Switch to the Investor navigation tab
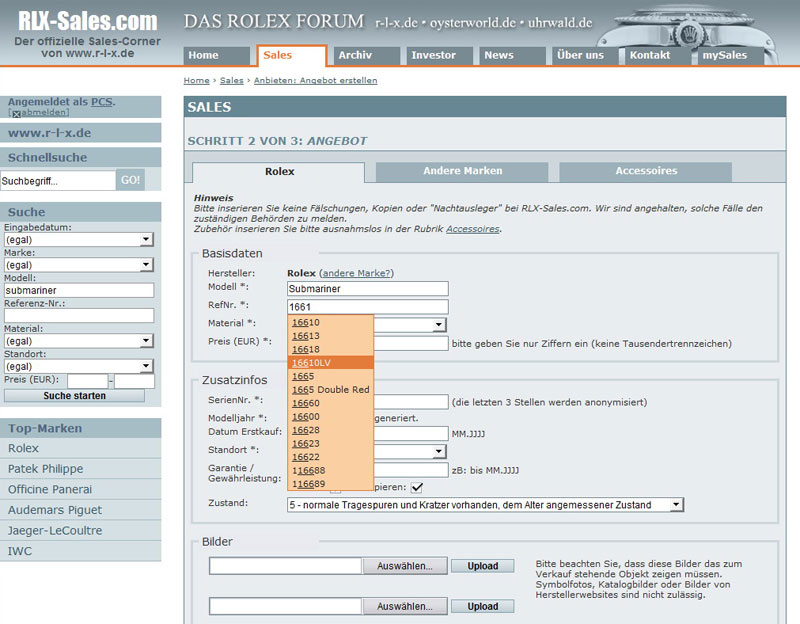The height and width of the screenshot is (624, 800). (x=439, y=56)
